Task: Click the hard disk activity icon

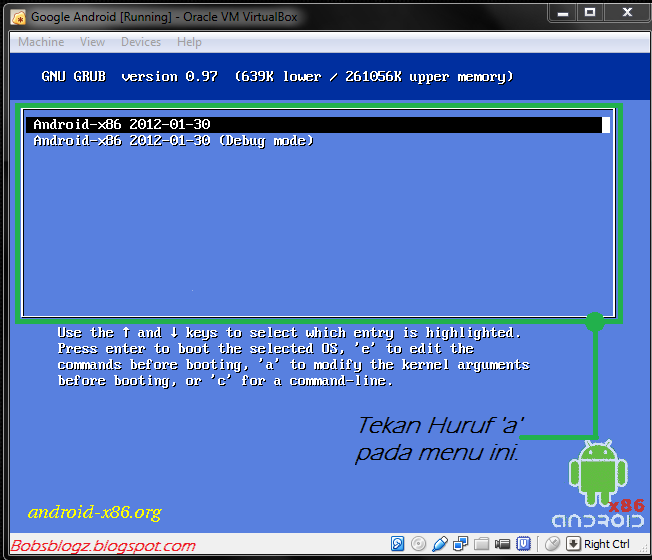Action: (398, 543)
